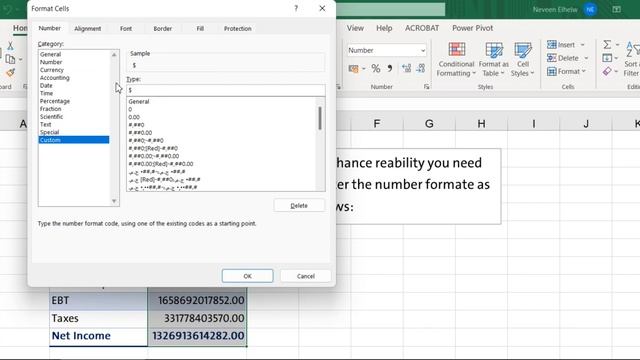The height and width of the screenshot is (360, 640).
Task: Open the Conditional Formatting menu
Action: [456, 59]
